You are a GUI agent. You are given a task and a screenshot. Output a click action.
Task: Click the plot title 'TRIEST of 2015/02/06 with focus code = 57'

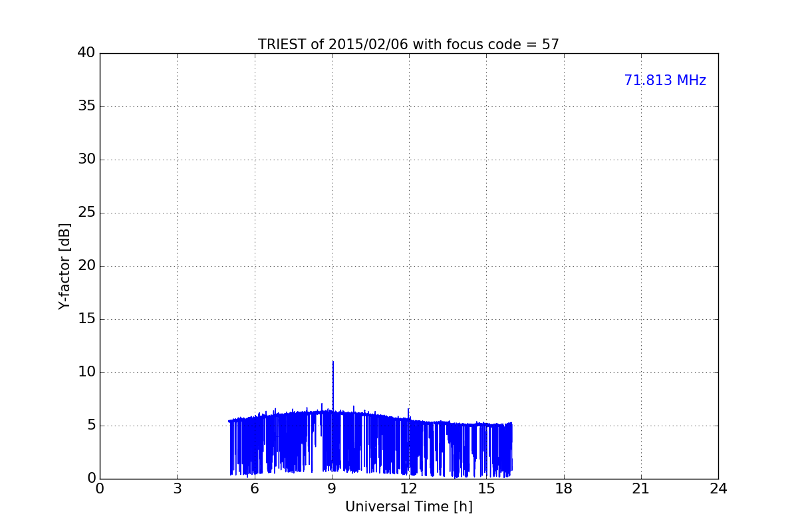coord(408,45)
